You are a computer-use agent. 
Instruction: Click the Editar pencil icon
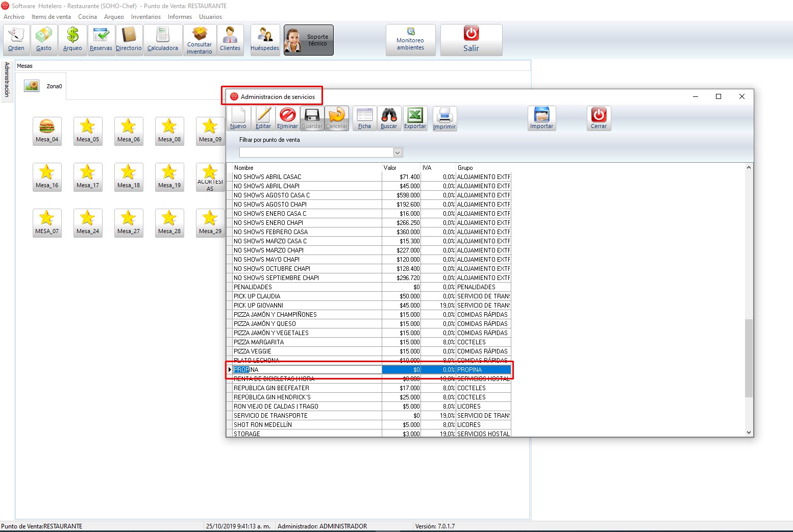(263, 118)
